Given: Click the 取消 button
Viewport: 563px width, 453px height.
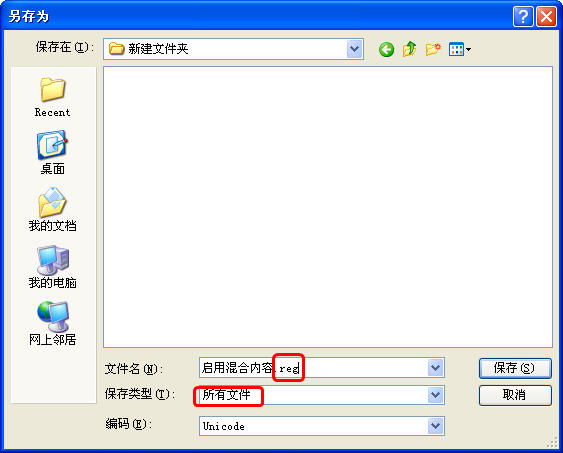Looking at the screenshot, I should coord(515,395).
